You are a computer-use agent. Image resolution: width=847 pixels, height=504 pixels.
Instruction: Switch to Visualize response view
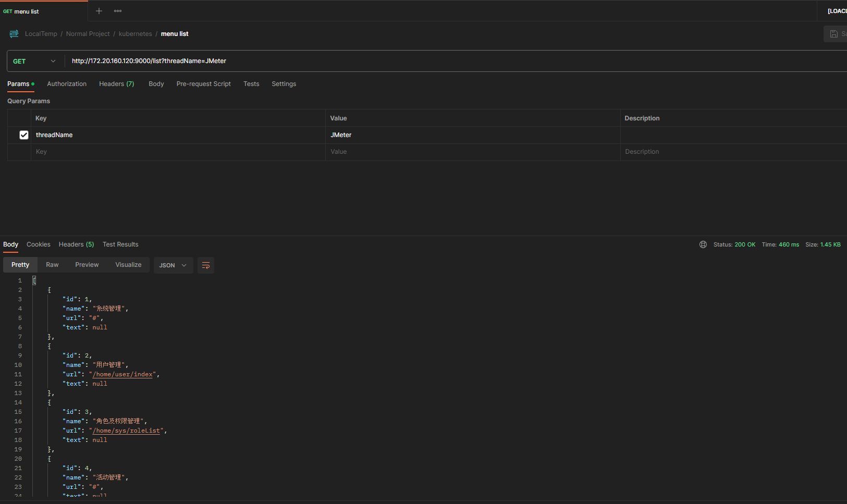128,265
